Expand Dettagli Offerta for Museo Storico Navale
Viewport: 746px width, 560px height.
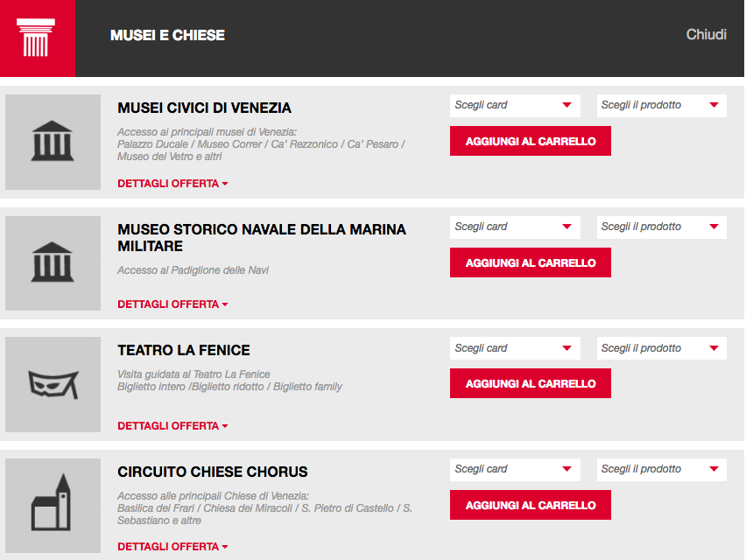pyautogui.click(x=172, y=304)
